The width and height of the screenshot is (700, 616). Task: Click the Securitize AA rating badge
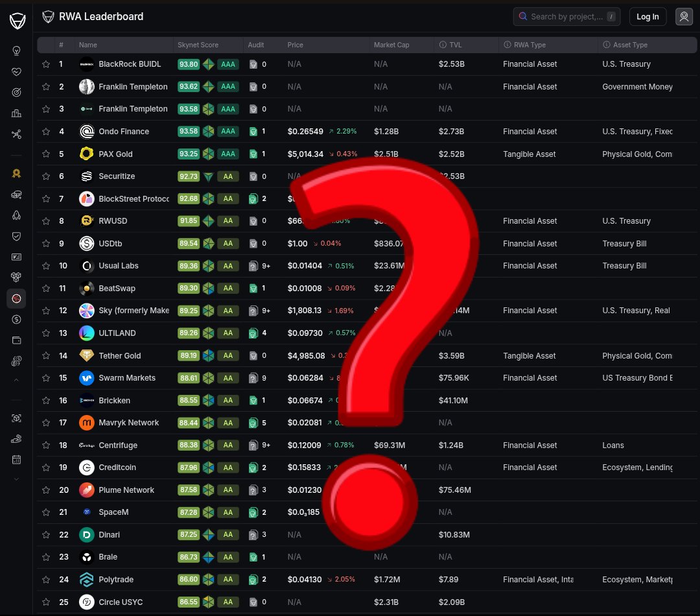pos(227,176)
